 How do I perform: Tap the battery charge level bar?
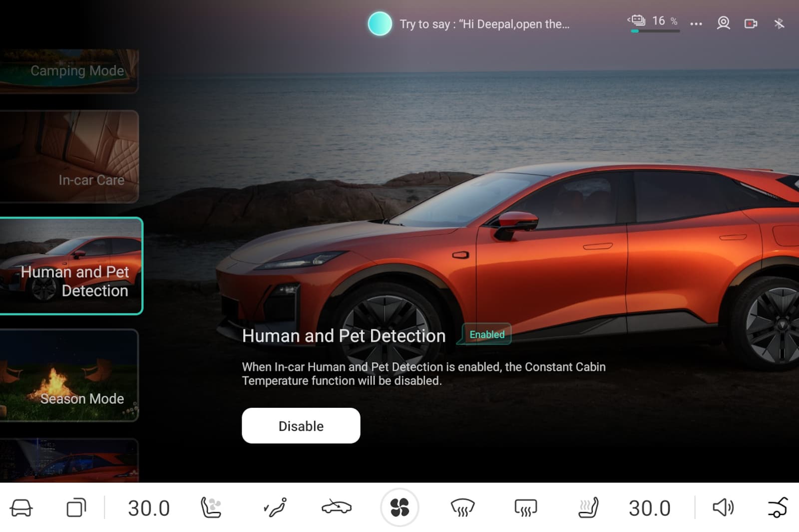coord(654,31)
